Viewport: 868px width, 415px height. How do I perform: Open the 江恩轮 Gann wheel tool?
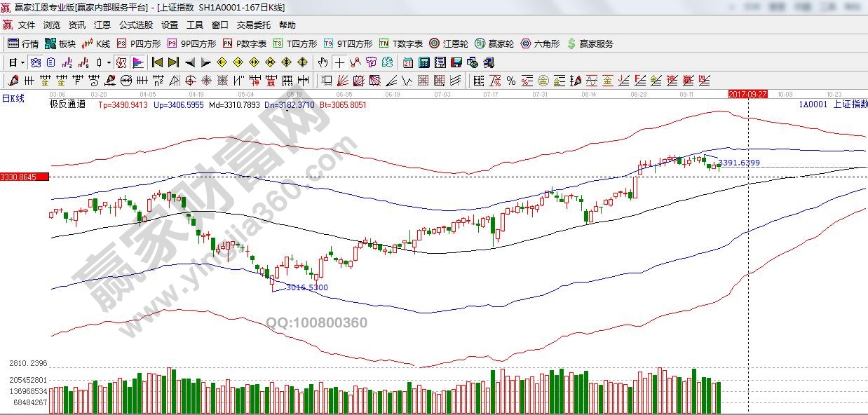pyautogui.click(x=449, y=43)
